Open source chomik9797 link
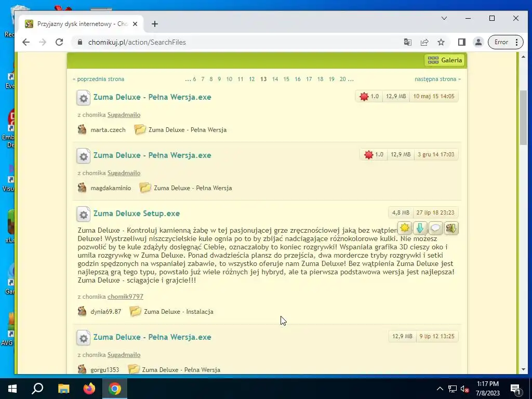Screen dimensions: 532x399 pyautogui.click(x=125, y=297)
